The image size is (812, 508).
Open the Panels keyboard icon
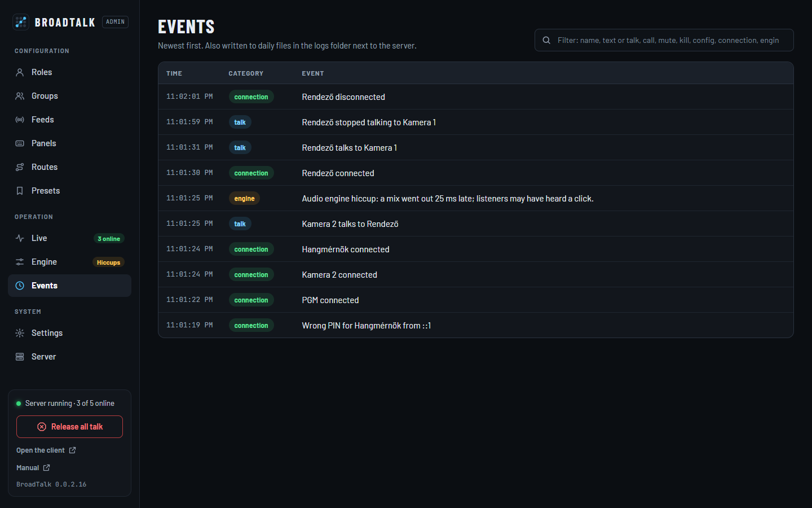(x=20, y=143)
